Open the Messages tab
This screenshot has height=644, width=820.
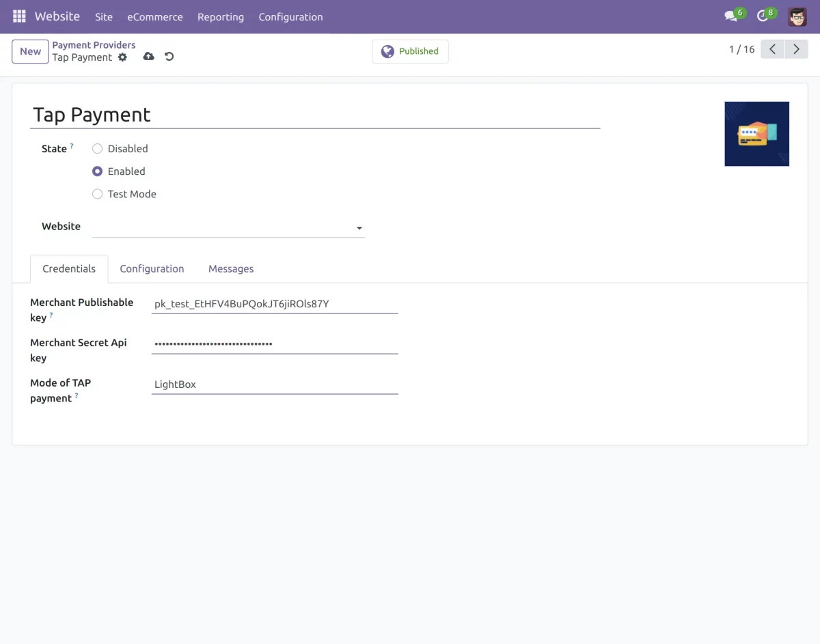231,268
